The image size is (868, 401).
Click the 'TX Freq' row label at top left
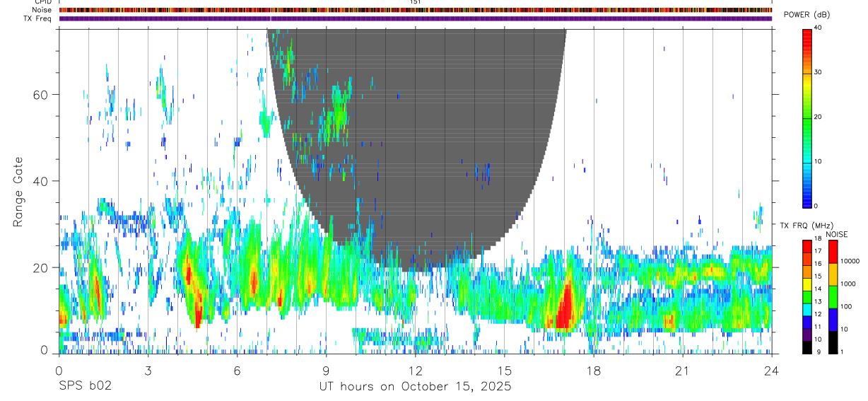point(38,18)
